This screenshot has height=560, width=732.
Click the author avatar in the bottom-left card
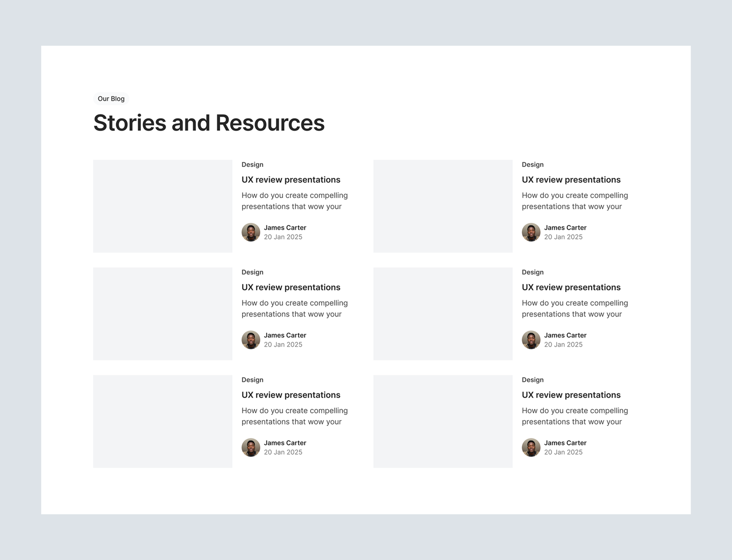pos(251,447)
